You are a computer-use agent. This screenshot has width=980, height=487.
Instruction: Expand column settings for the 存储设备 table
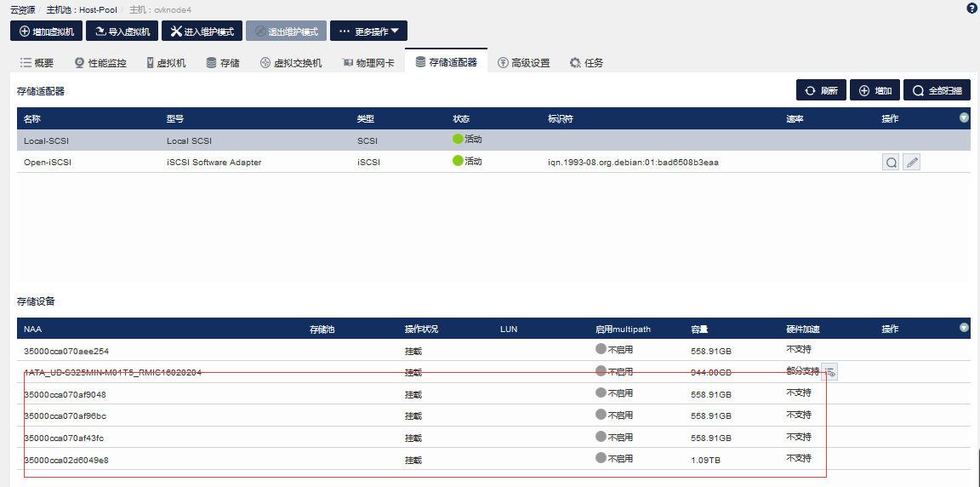click(x=964, y=327)
